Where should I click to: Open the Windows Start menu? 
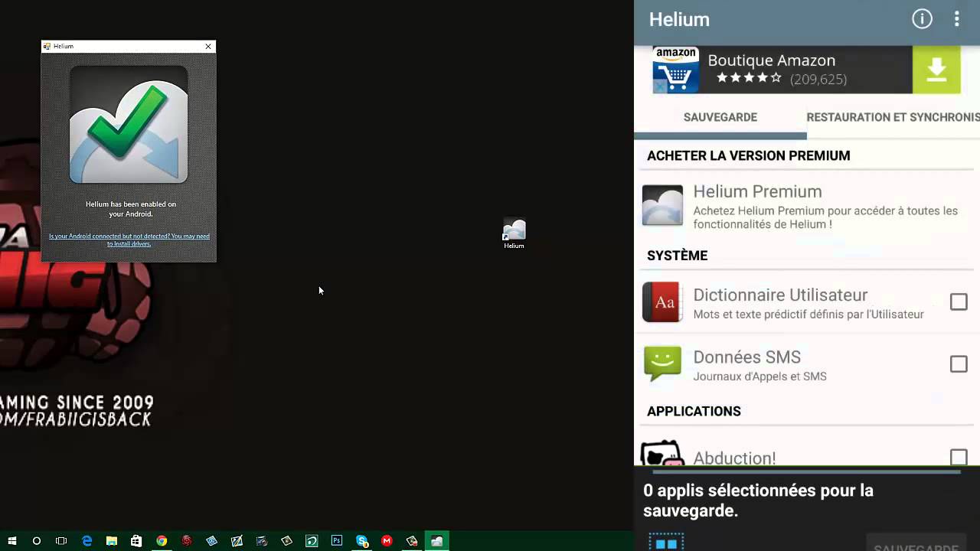12,541
